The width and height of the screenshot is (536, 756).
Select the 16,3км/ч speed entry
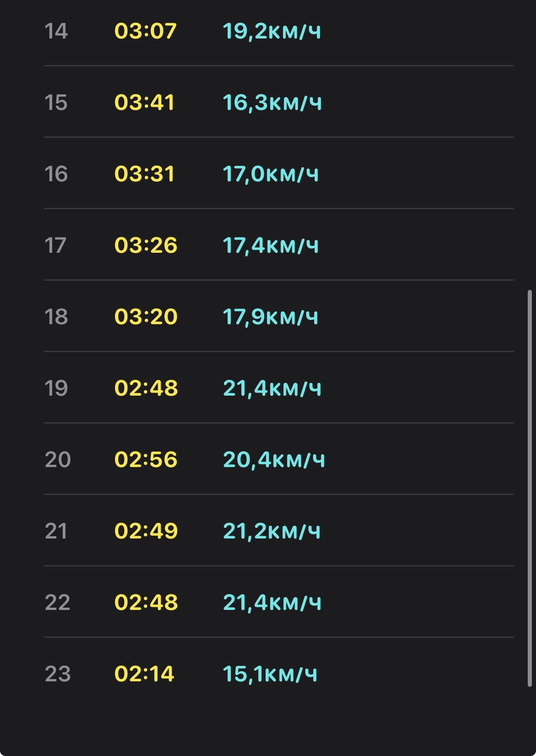click(x=273, y=103)
